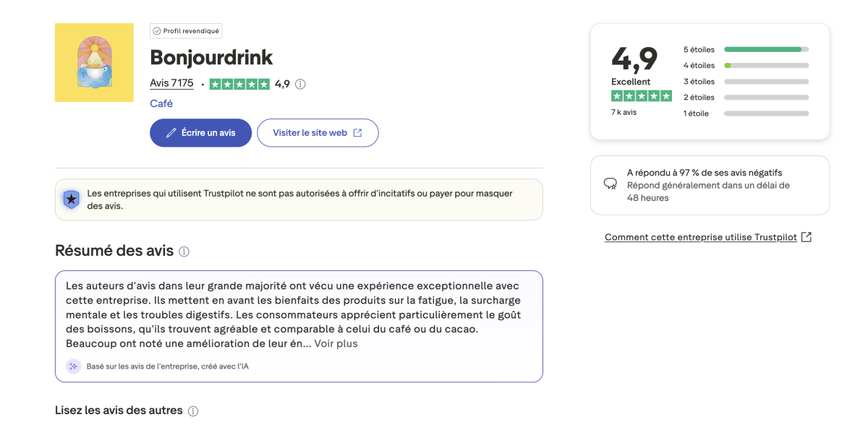This screenshot has width=868, height=438.
Task: Click the info icon beside the 4,9 rating
Action: coord(300,84)
